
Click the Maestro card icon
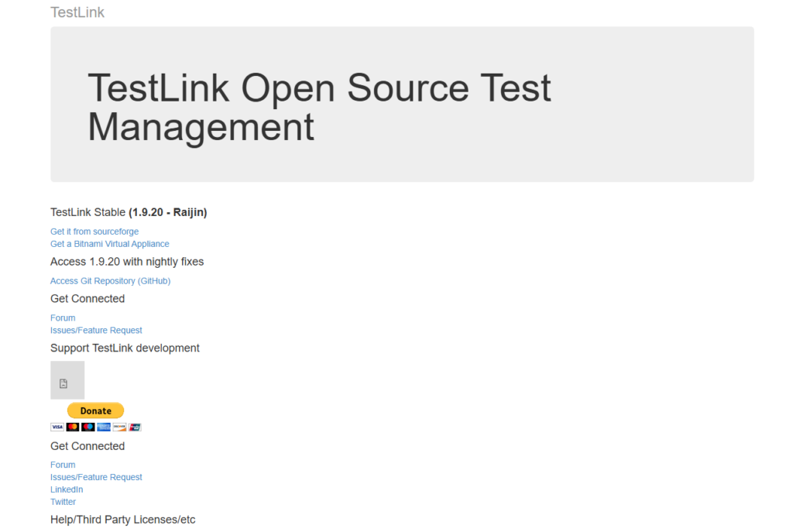click(88, 427)
